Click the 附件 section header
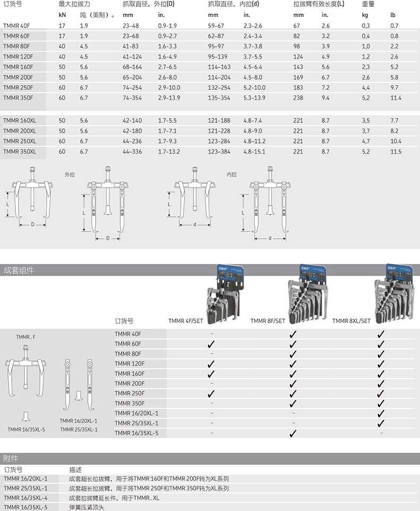The height and width of the screenshot is (511, 420). pos(11,459)
